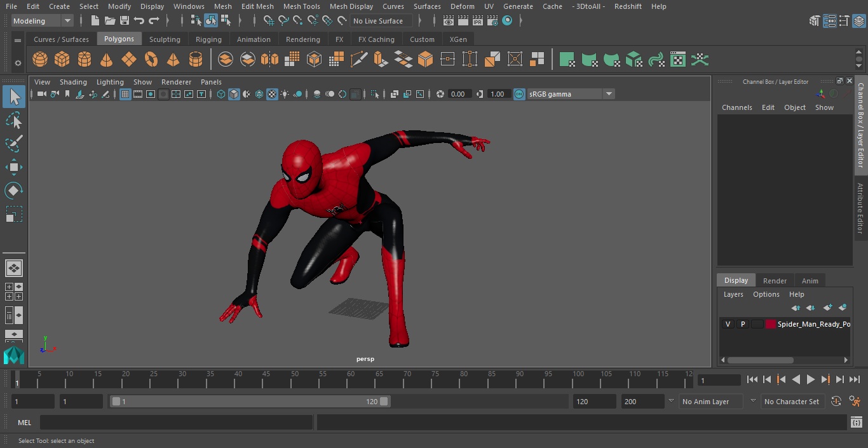Viewport: 868px width, 448px height.
Task: Toggle Isolate Select in panel toolbar
Action: pyautogui.click(x=375, y=94)
